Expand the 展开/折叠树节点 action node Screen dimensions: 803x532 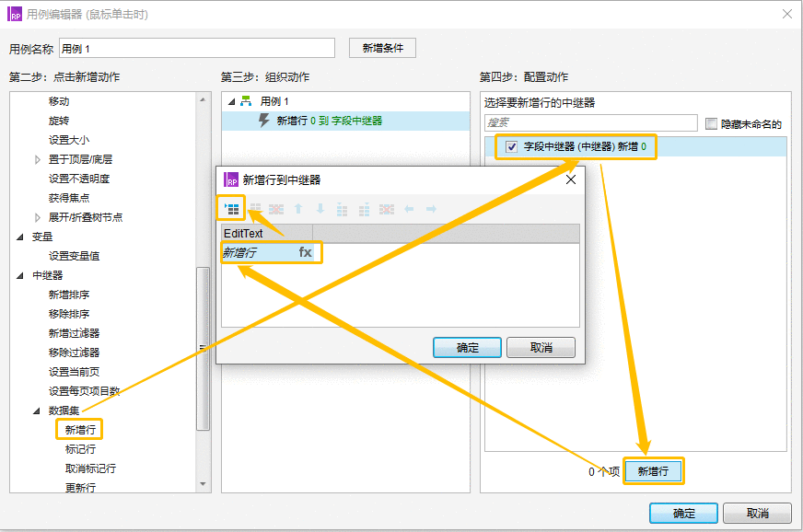(x=38, y=217)
